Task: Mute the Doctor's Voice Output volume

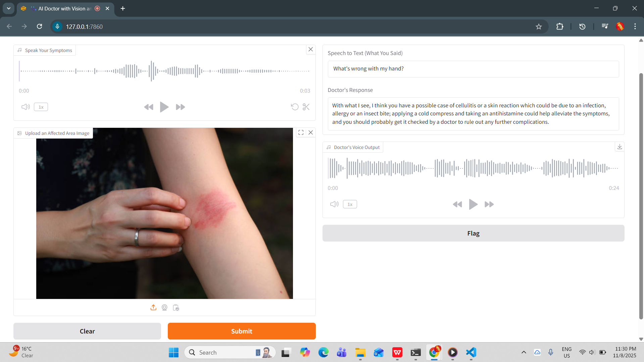Action: coord(334,204)
